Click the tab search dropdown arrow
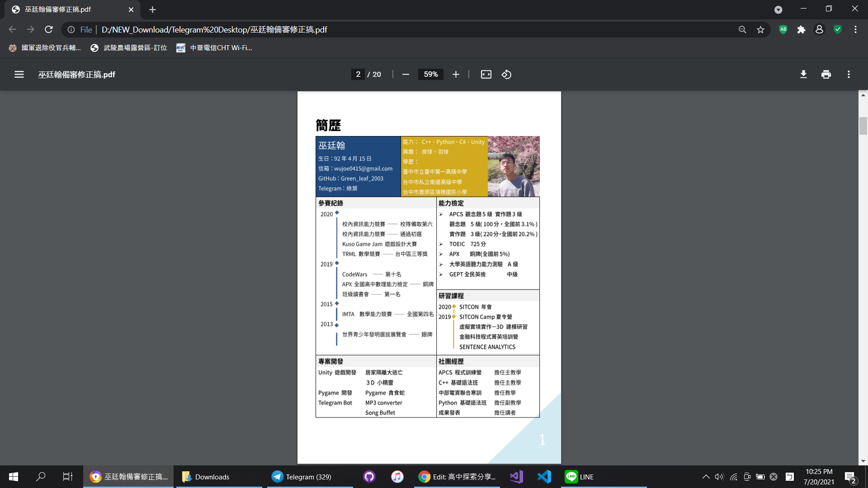868x488 pixels. [x=778, y=9]
